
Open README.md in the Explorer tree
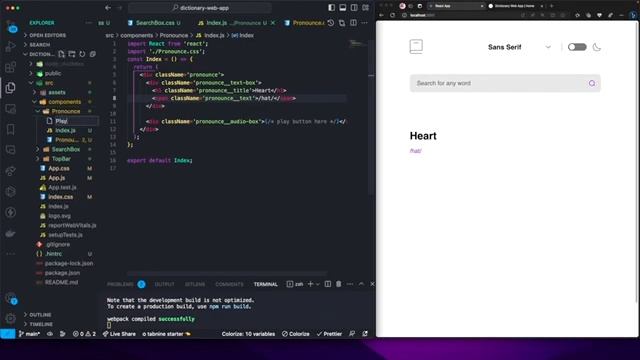click(x=61, y=282)
